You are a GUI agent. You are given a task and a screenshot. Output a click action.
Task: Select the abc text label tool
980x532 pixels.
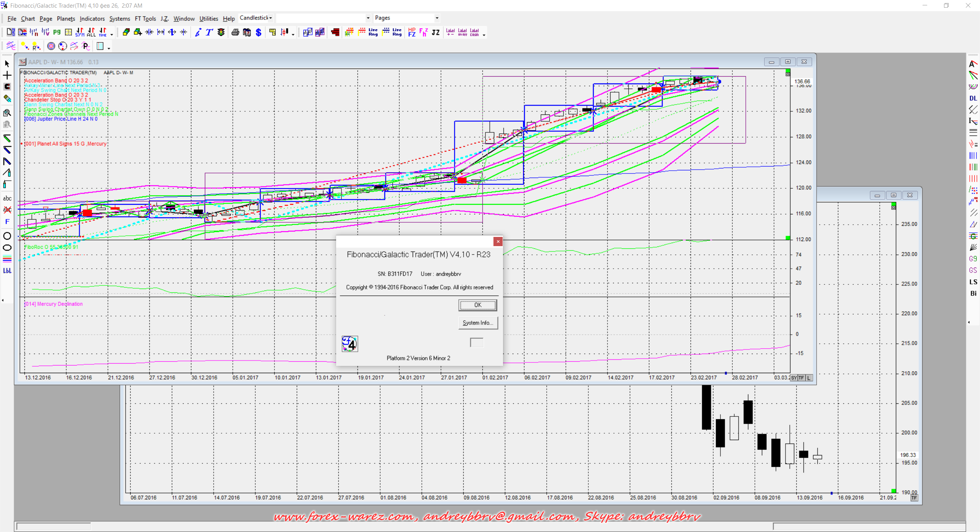pos(7,198)
